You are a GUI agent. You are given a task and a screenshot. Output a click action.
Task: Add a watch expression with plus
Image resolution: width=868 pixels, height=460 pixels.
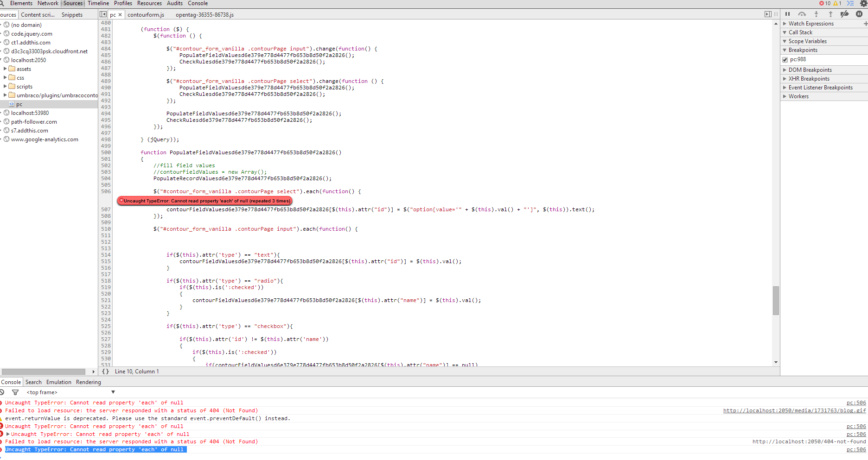point(865,24)
